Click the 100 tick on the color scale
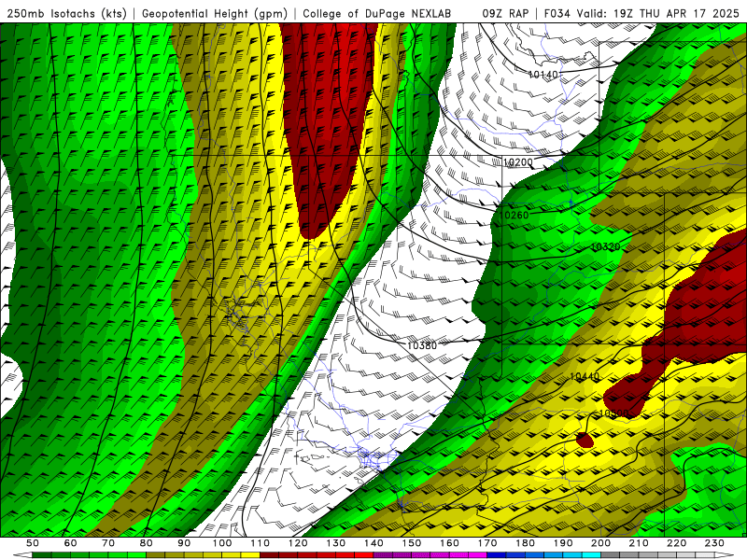This screenshot has height=560, width=747. [x=222, y=543]
